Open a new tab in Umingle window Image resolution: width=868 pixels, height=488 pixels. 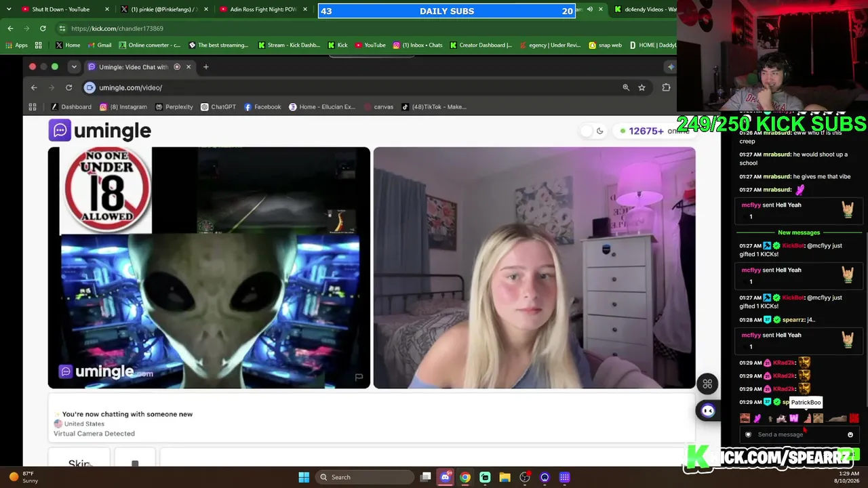point(206,66)
